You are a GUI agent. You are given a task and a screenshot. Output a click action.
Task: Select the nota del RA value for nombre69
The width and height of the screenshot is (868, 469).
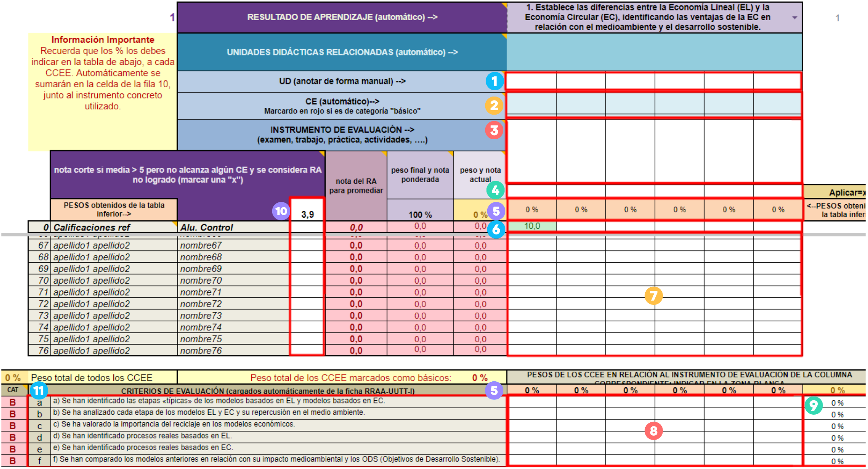[x=356, y=269]
